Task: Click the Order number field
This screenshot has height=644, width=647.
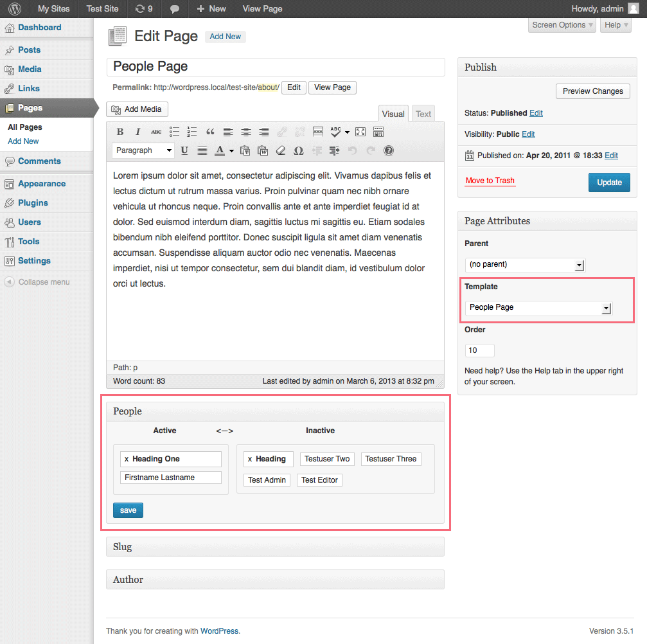Action: (479, 350)
